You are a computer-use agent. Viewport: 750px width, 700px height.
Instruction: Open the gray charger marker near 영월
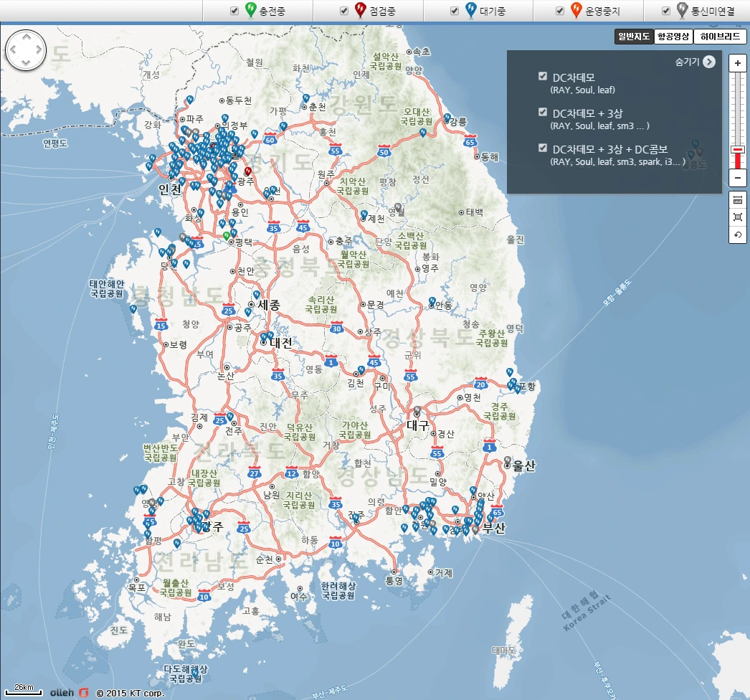tap(398, 208)
